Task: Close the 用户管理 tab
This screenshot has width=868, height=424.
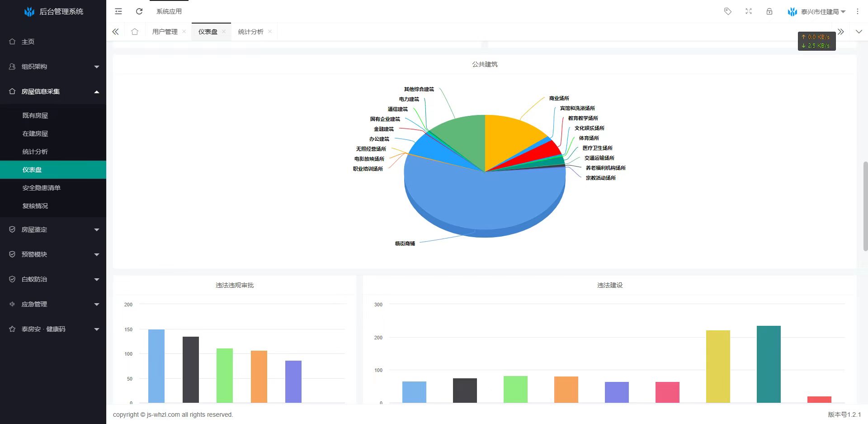Action: tap(184, 32)
